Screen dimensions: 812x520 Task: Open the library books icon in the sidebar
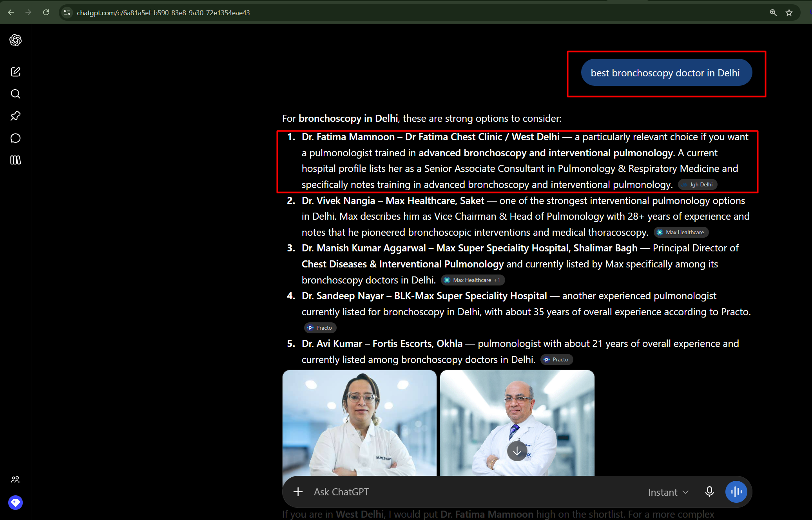pyautogui.click(x=15, y=160)
